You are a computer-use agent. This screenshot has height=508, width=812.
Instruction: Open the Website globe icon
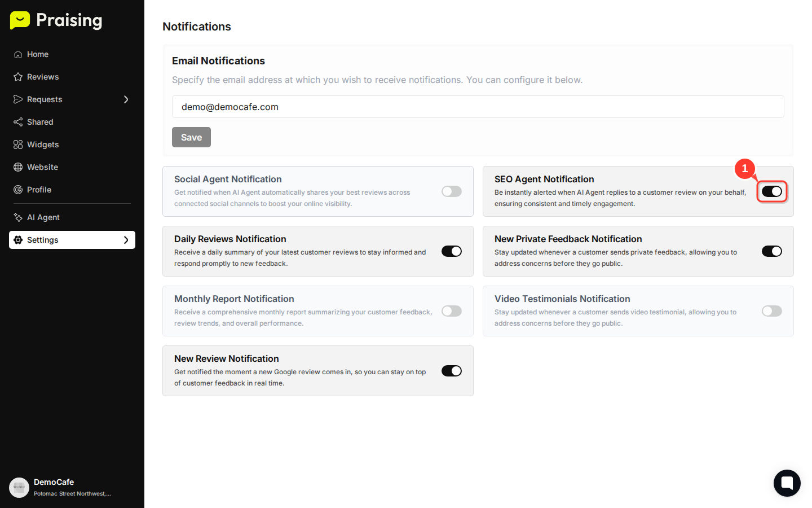[x=17, y=167]
